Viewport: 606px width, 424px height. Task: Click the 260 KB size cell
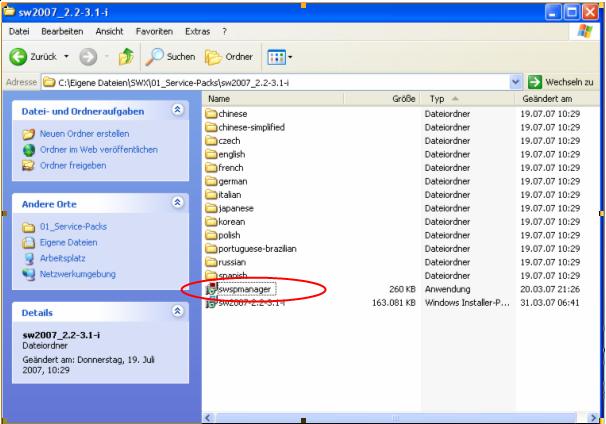402,289
